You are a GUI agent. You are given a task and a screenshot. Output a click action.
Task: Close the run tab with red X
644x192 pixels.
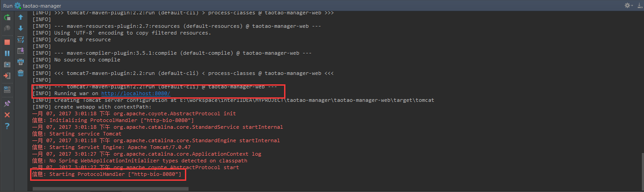point(7,115)
